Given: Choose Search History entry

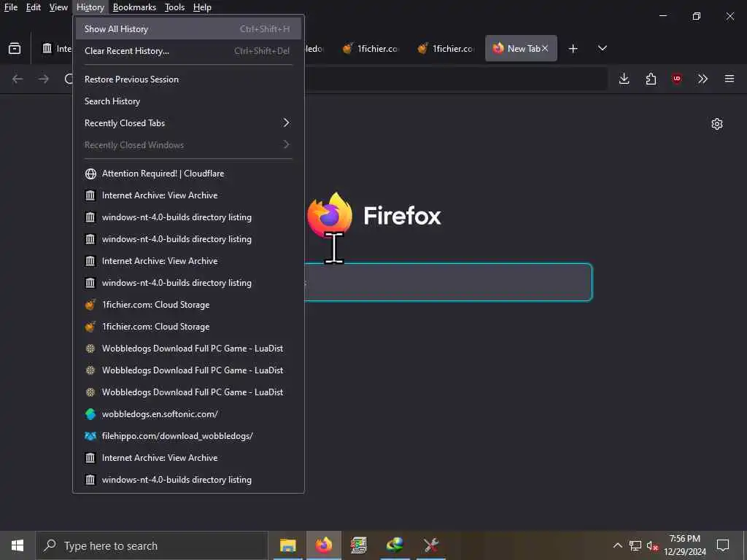Looking at the screenshot, I should (x=188, y=101).
